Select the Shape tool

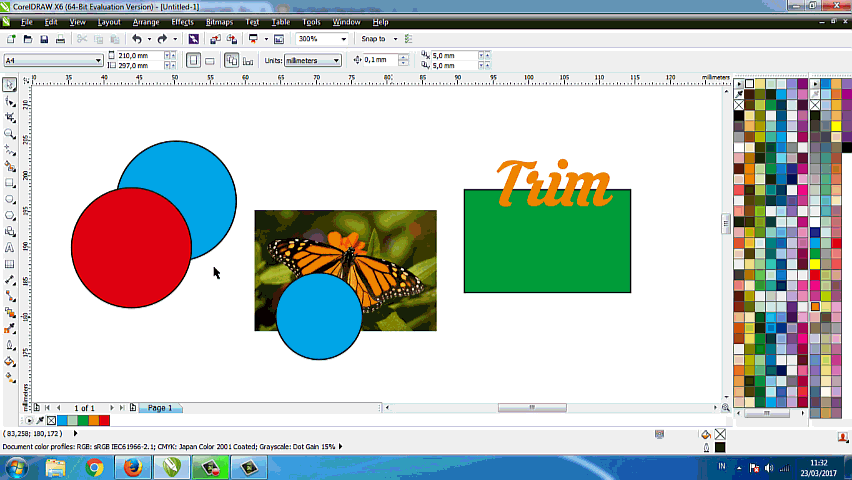10,101
